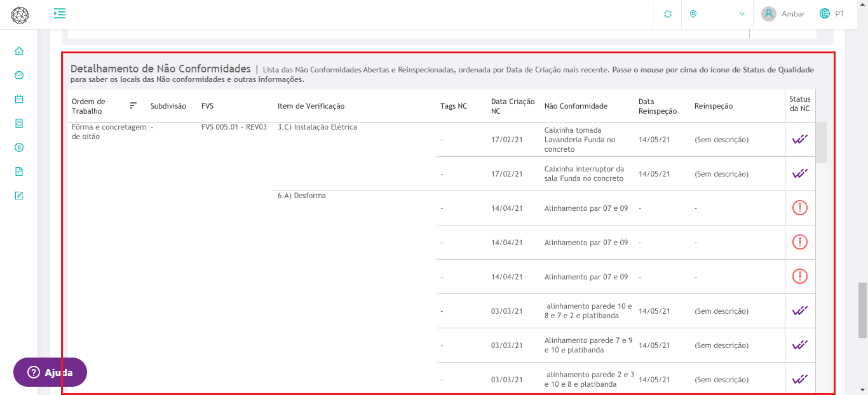The image size is (868, 395).
Task: Click the Data Criação NC column header
Action: pos(513,106)
